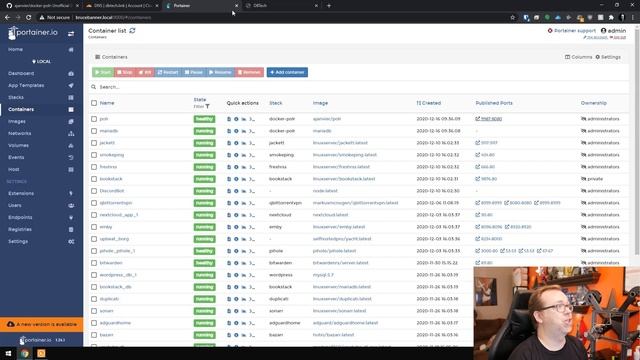Select the smokeping container checkbox
The width and height of the screenshot is (640, 360).
point(94,155)
